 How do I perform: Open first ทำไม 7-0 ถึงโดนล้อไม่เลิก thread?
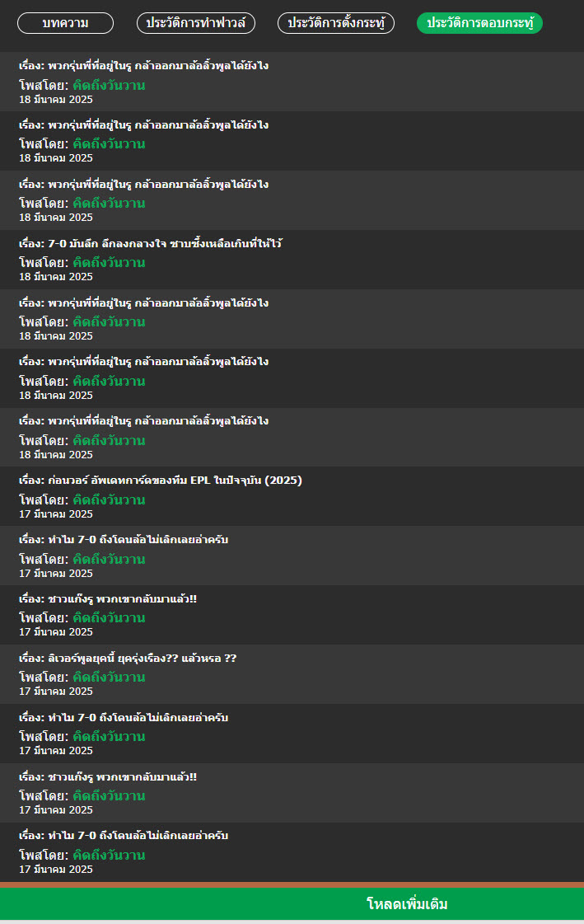click(124, 539)
